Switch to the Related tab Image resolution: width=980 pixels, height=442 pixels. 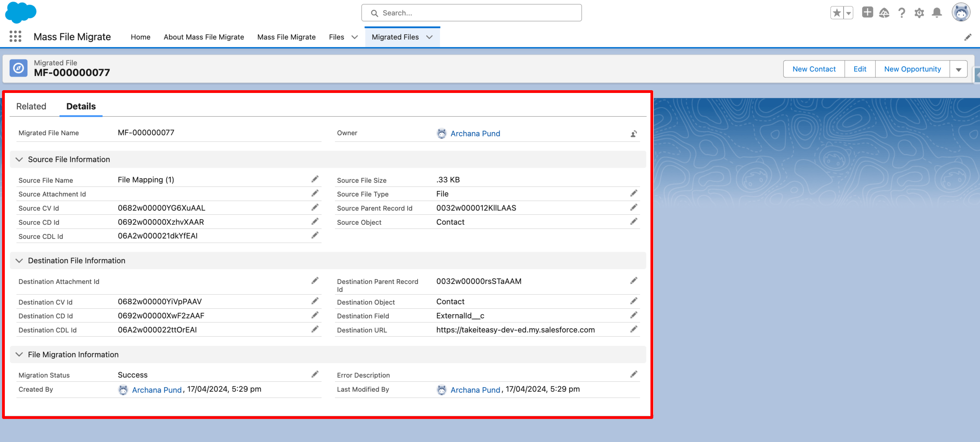pos(31,106)
